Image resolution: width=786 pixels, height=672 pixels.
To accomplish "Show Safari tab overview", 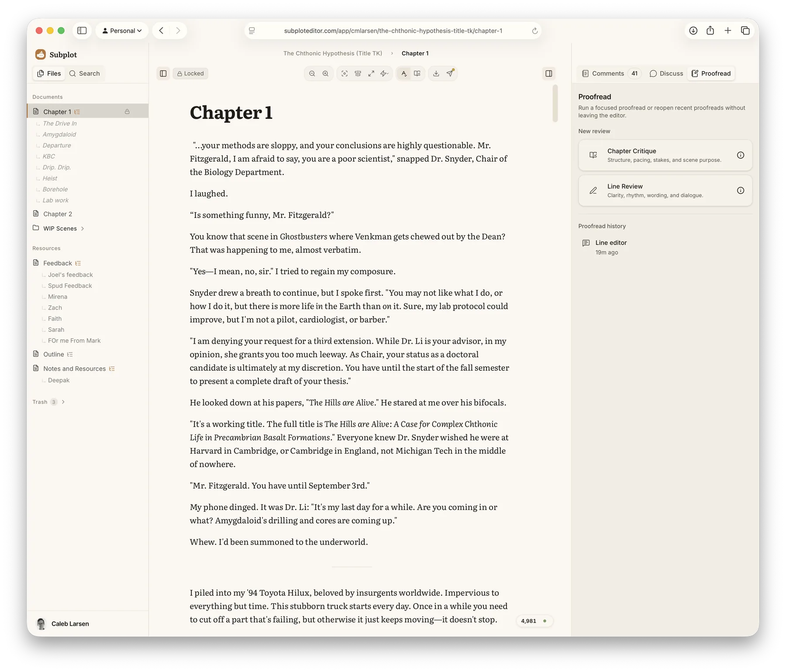I will 745,31.
